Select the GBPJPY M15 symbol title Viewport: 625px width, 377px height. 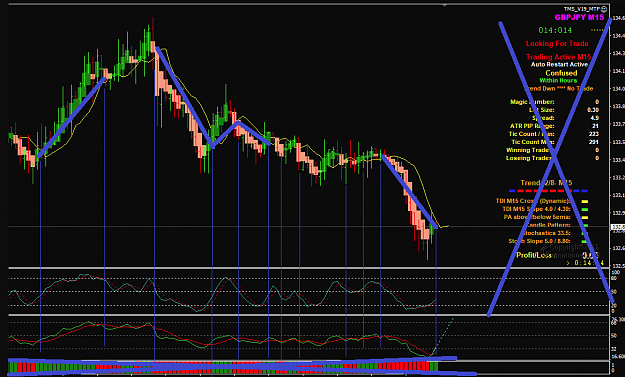click(x=579, y=18)
